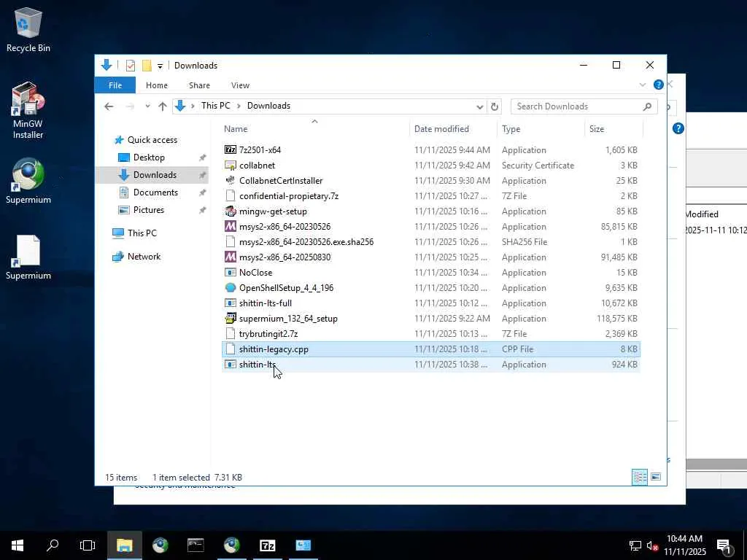
Task: Open the File ribbon menu
Action: (x=115, y=85)
